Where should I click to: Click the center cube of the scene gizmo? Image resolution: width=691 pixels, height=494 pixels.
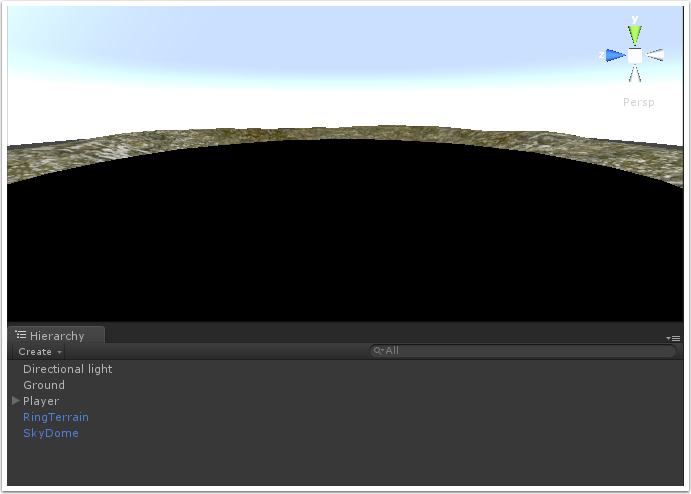(x=635, y=56)
